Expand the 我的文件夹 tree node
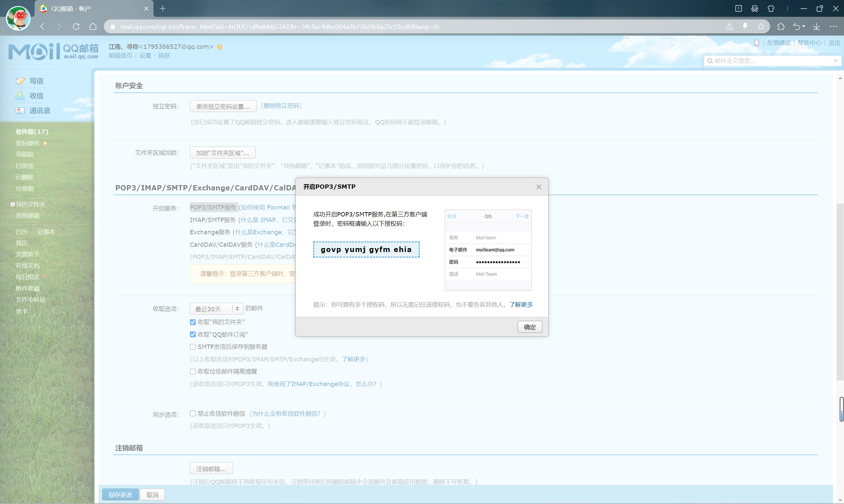The image size is (844, 504). (x=13, y=204)
